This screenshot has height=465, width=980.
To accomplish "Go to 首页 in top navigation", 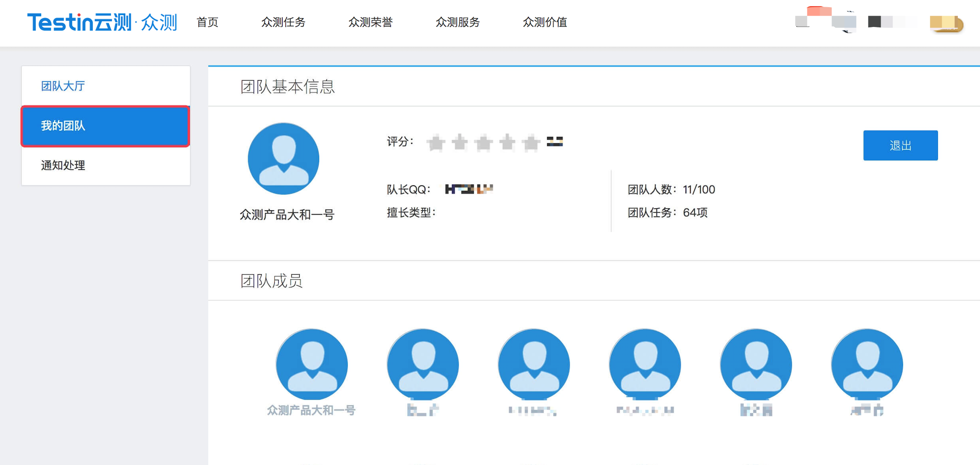I will coord(207,22).
